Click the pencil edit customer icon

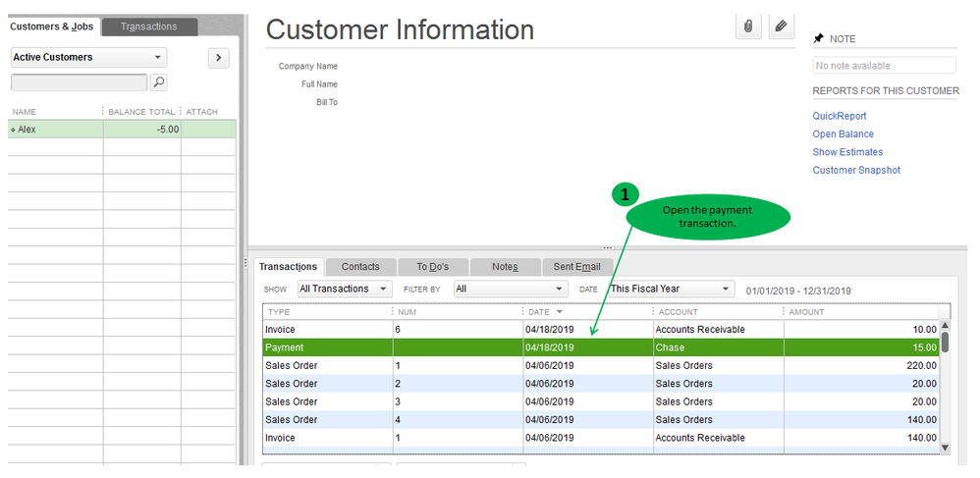point(781,27)
